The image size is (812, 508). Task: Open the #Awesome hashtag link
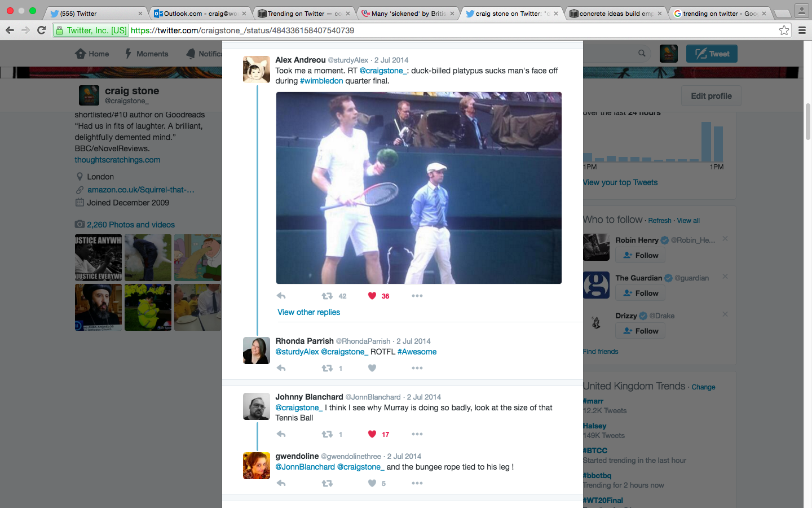coord(417,352)
